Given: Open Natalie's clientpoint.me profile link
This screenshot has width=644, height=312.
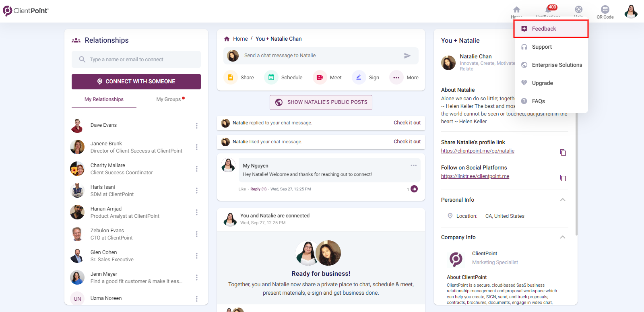Looking at the screenshot, I should tap(477, 151).
